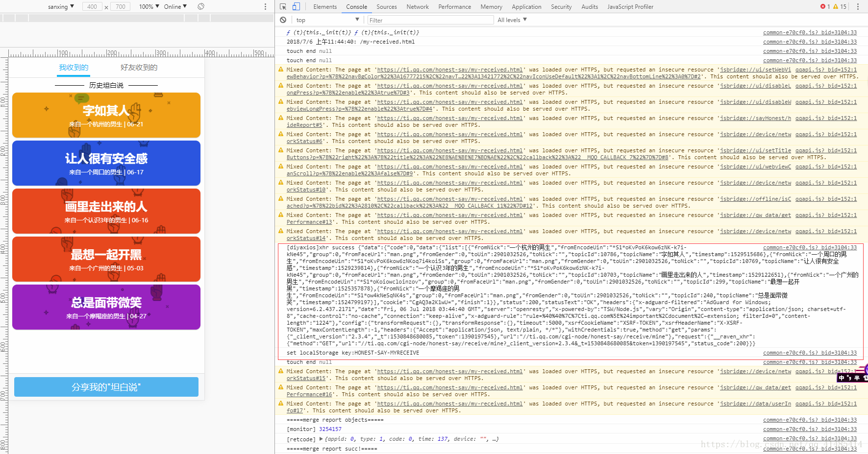Click the 分享我的"坦白说" button

[x=106, y=387]
